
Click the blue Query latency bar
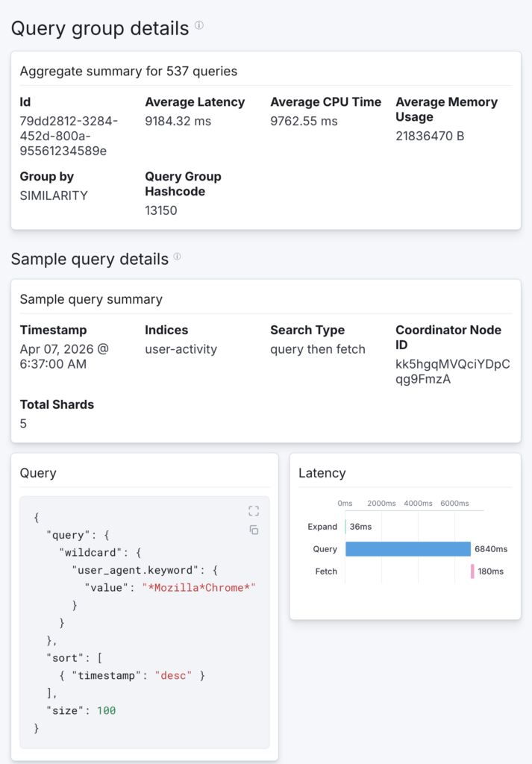(x=408, y=549)
